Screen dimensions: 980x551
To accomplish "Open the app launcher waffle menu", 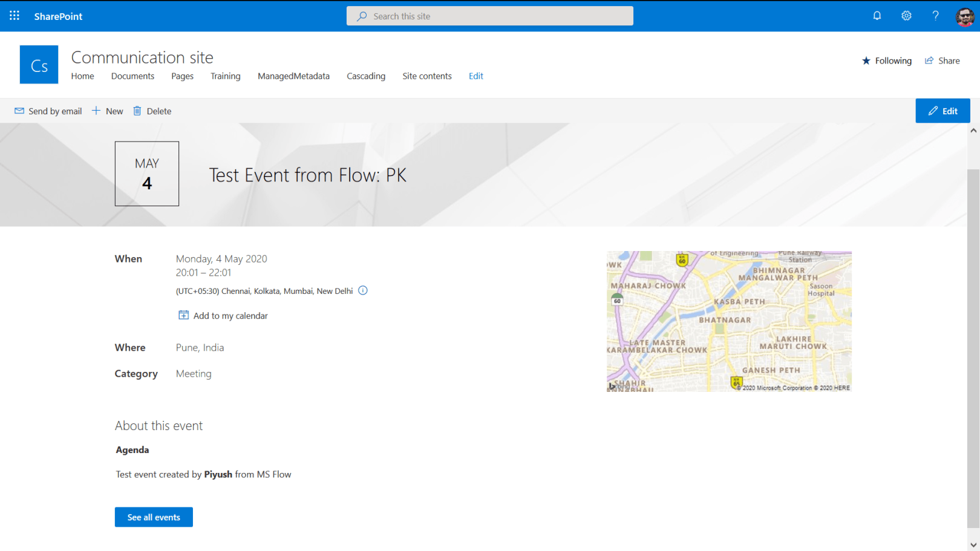I will [15, 16].
